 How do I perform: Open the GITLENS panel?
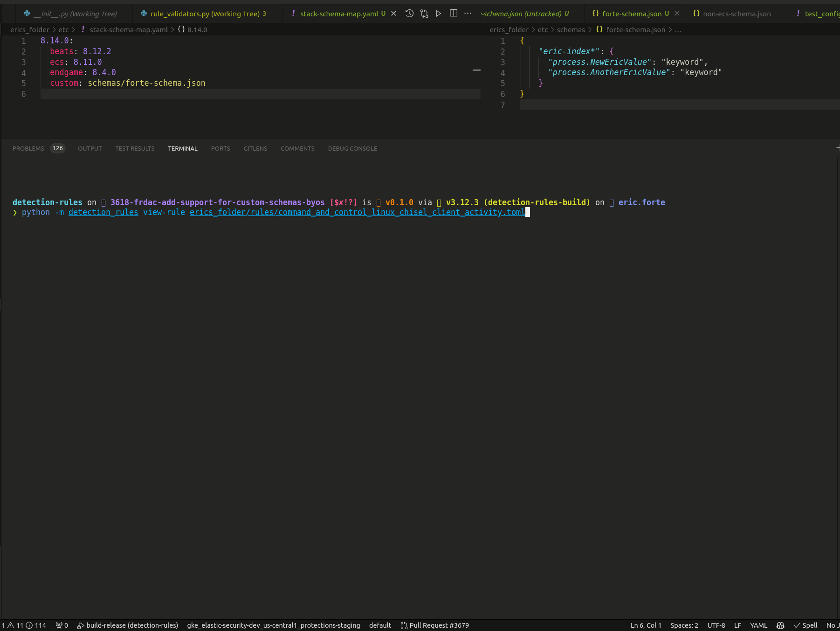[255, 148]
